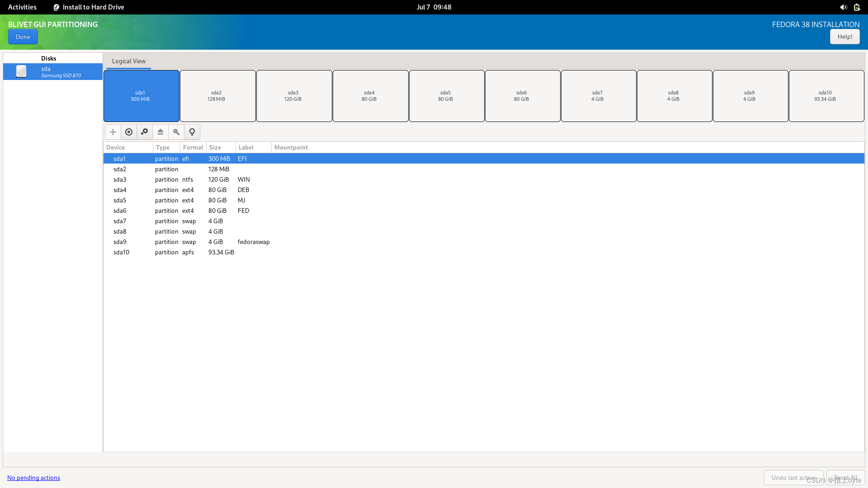Screen dimensions: 868x488
Task: Click the No pending actions link
Action: [33, 478]
